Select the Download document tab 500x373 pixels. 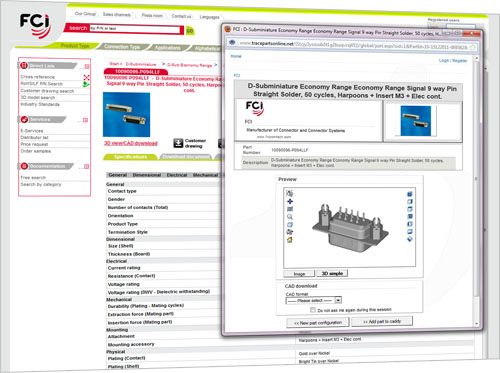(186, 157)
